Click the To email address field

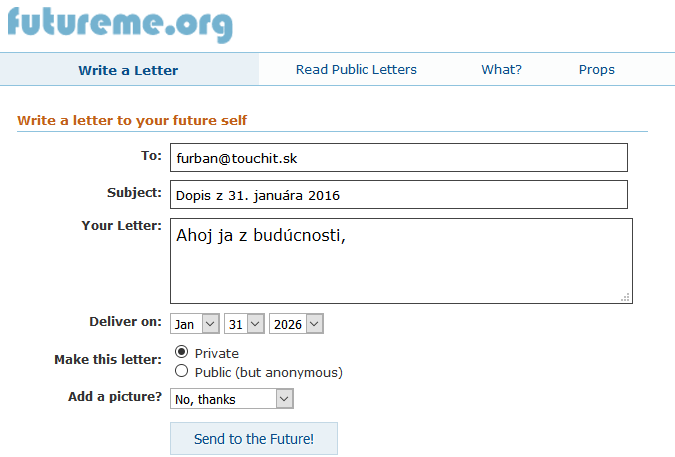tap(398, 158)
